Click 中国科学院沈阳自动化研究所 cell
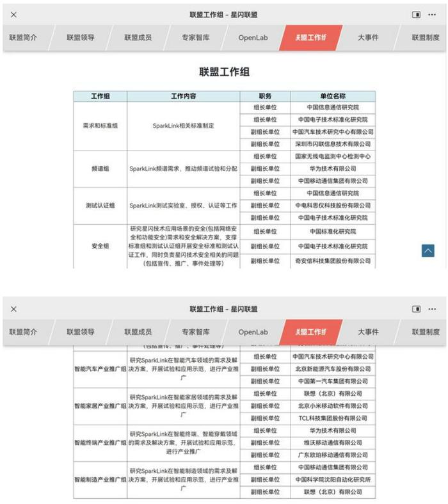Viewport: 448px width, 504px height. (x=333, y=480)
